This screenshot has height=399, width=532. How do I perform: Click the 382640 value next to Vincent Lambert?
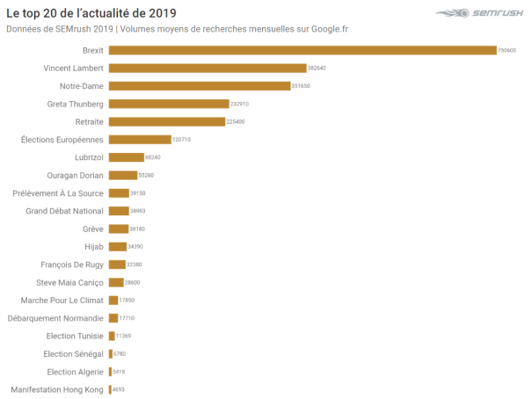pos(317,69)
